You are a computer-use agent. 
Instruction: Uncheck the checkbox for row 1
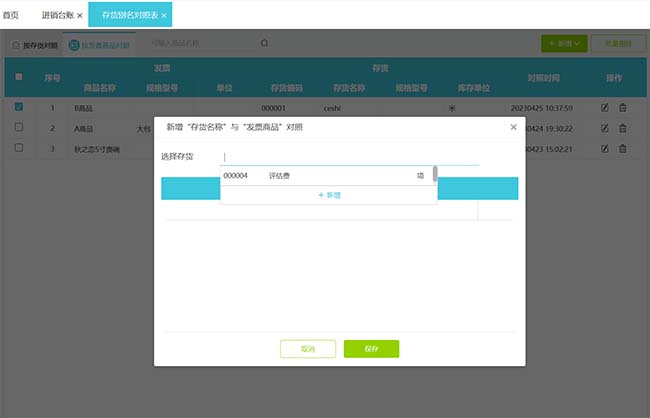(x=19, y=107)
